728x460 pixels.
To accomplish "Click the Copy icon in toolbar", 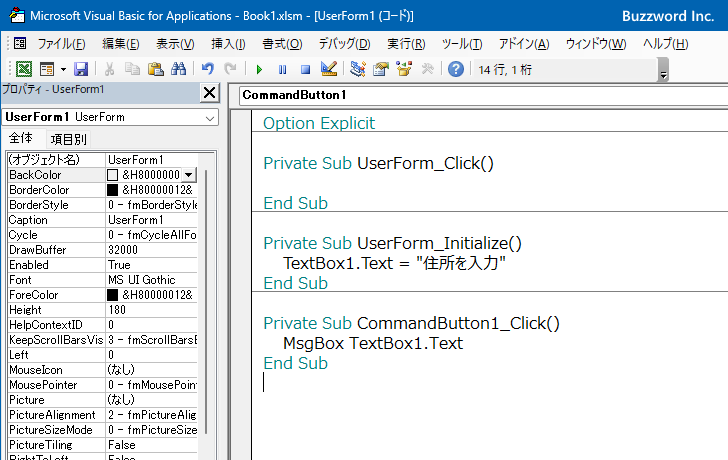I will point(132,69).
